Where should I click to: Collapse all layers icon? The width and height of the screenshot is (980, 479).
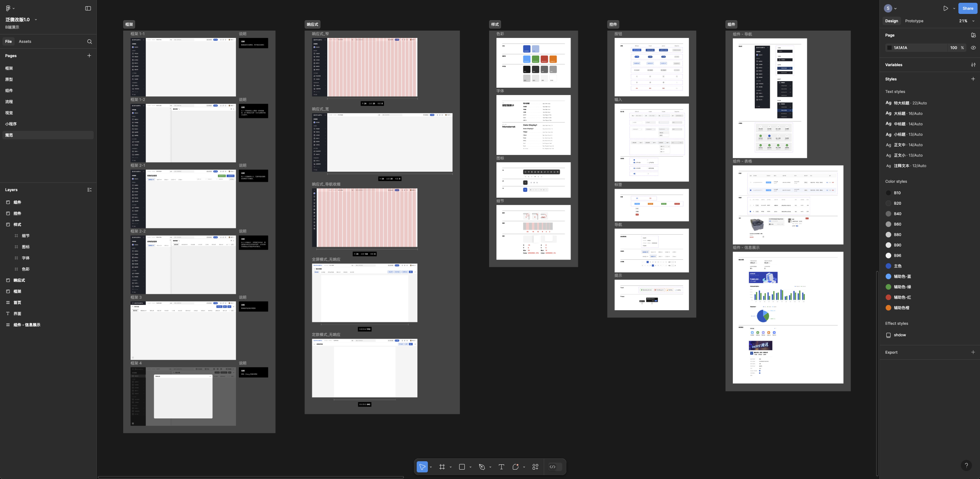coord(89,190)
